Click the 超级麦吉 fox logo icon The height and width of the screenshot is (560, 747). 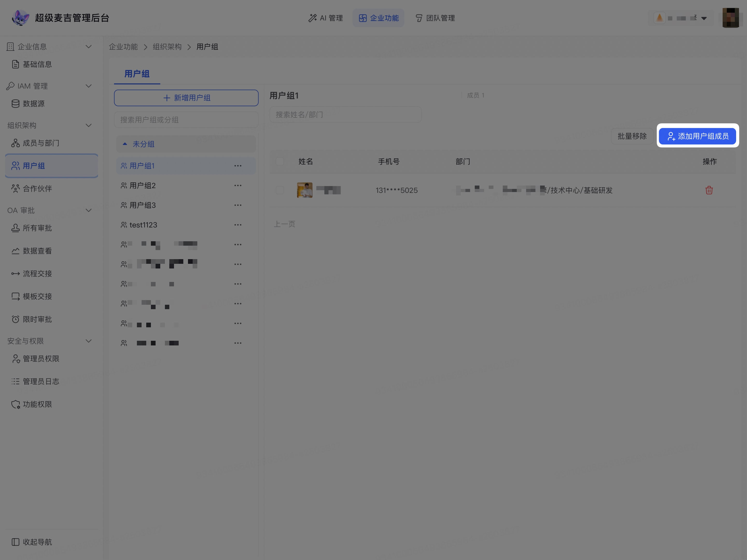[x=20, y=18]
